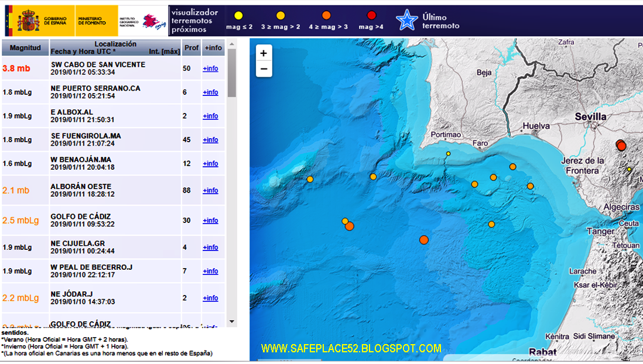Click the Prof column header
Image resolution: width=643 pixels, height=364 pixels.
point(191,47)
